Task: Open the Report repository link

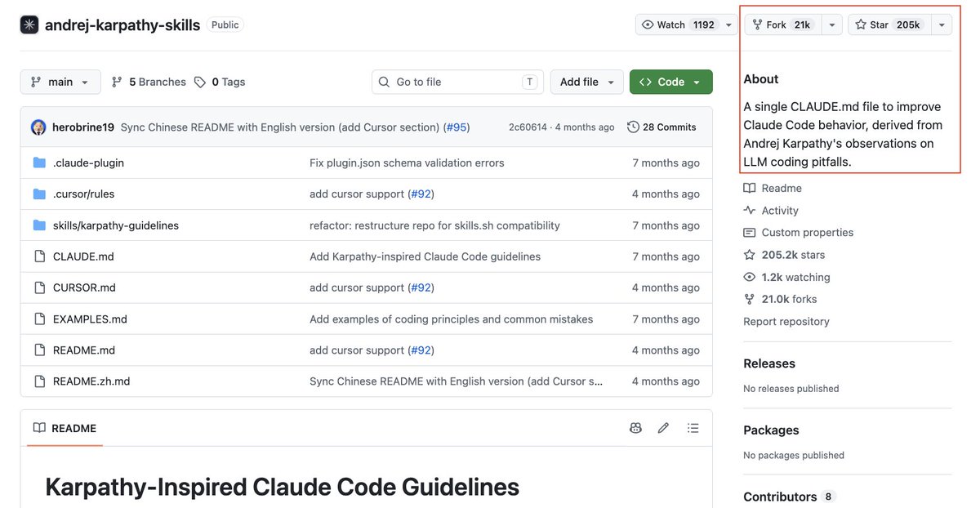Action: click(x=786, y=322)
